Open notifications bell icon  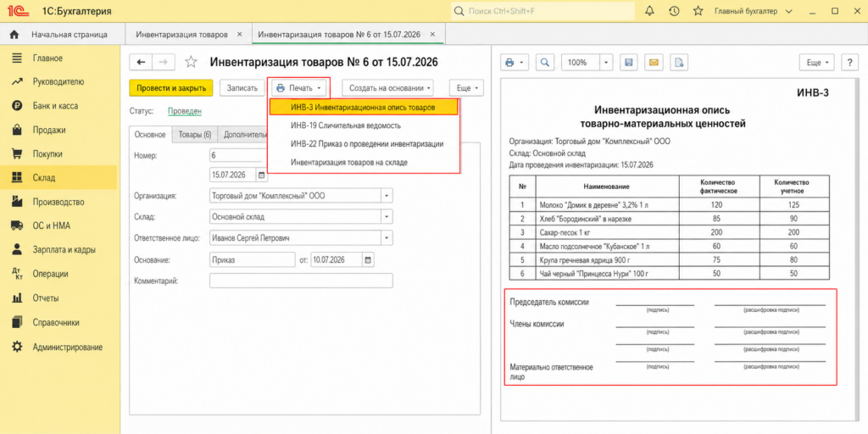click(x=650, y=11)
